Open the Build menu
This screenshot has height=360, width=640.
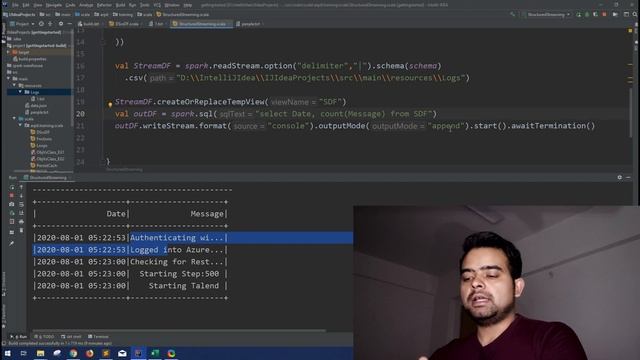pos(120,5)
